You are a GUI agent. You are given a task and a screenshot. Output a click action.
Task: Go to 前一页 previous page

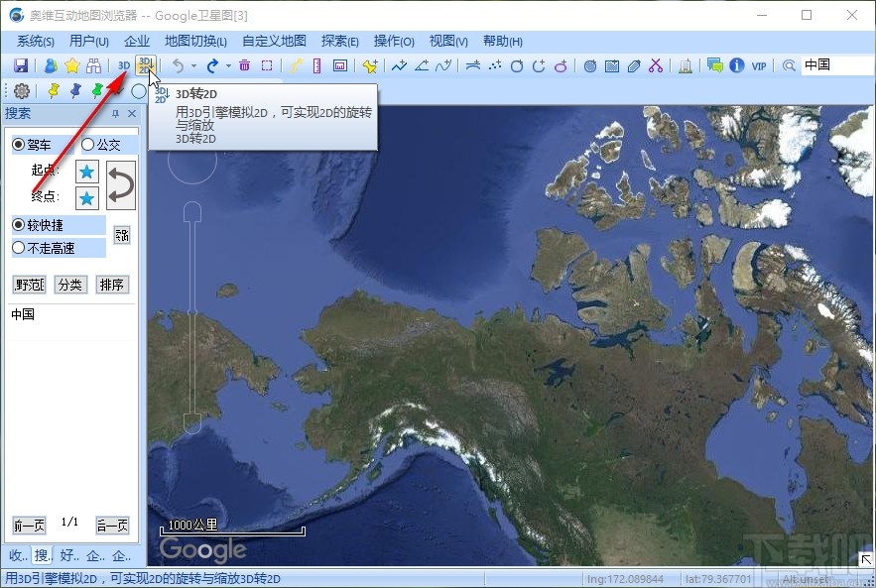point(29,526)
